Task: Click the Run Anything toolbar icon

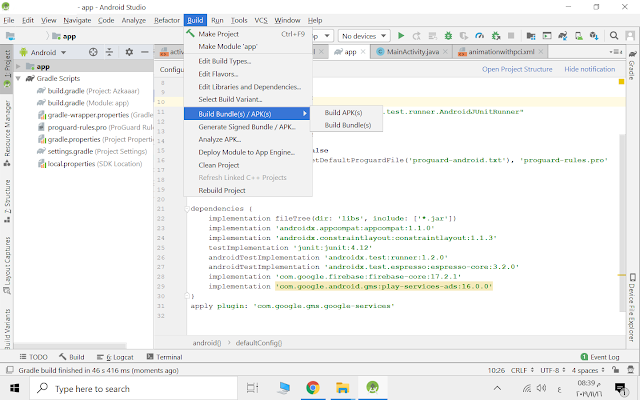Action: coord(547,36)
